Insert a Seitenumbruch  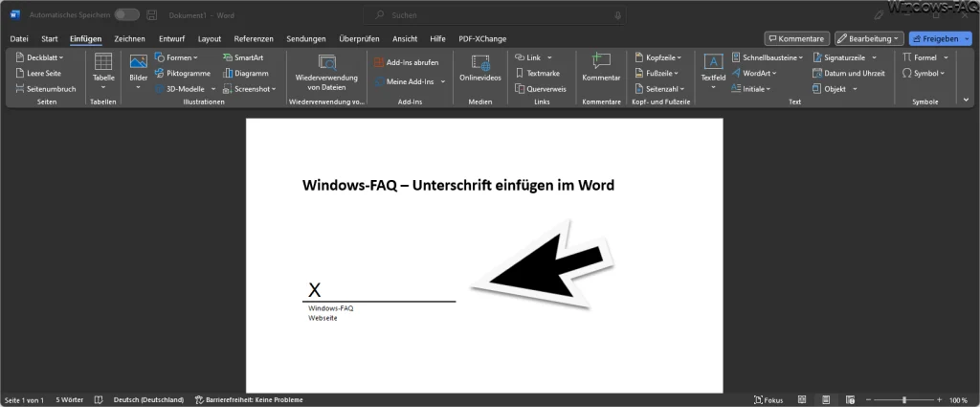pos(45,89)
